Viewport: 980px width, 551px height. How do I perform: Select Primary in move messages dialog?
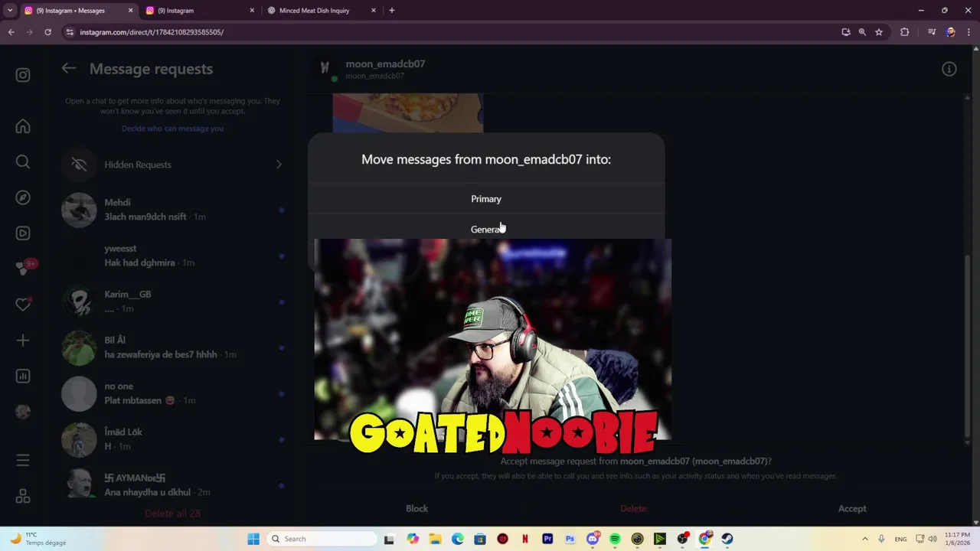tap(486, 199)
